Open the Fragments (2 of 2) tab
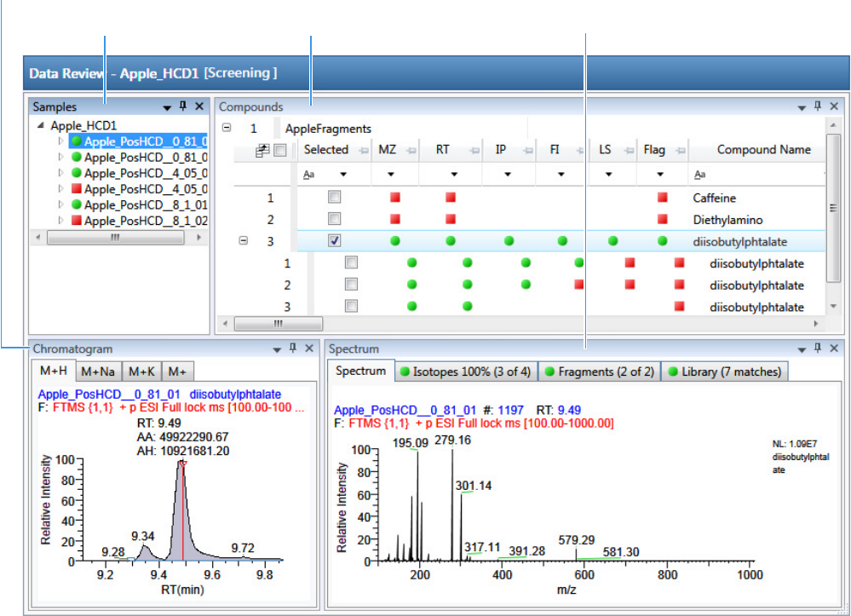This screenshot has width=851, height=616. point(600,371)
